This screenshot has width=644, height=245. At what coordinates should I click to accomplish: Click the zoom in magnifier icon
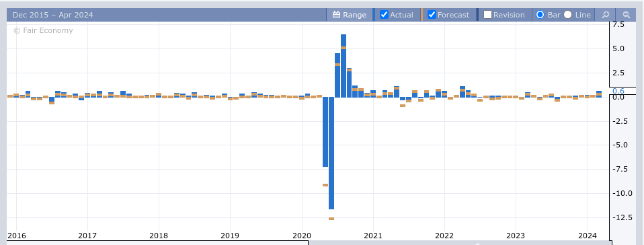point(606,15)
